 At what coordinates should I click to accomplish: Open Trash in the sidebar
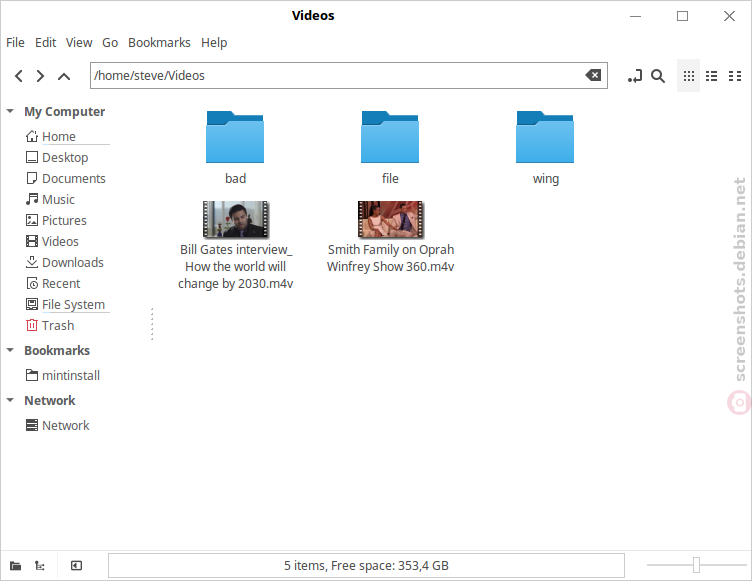click(x=50, y=326)
